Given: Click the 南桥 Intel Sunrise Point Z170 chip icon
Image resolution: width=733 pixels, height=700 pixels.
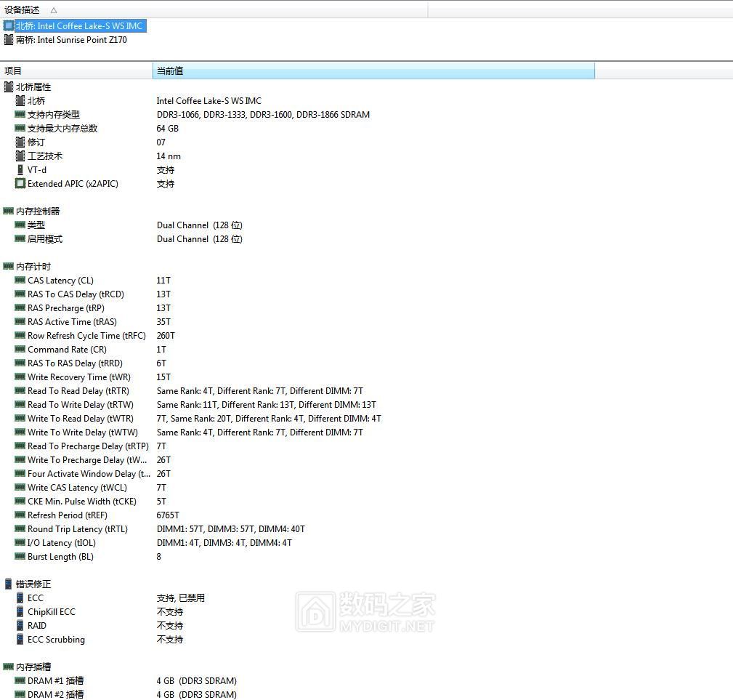Looking at the screenshot, I should click(9, 40).
